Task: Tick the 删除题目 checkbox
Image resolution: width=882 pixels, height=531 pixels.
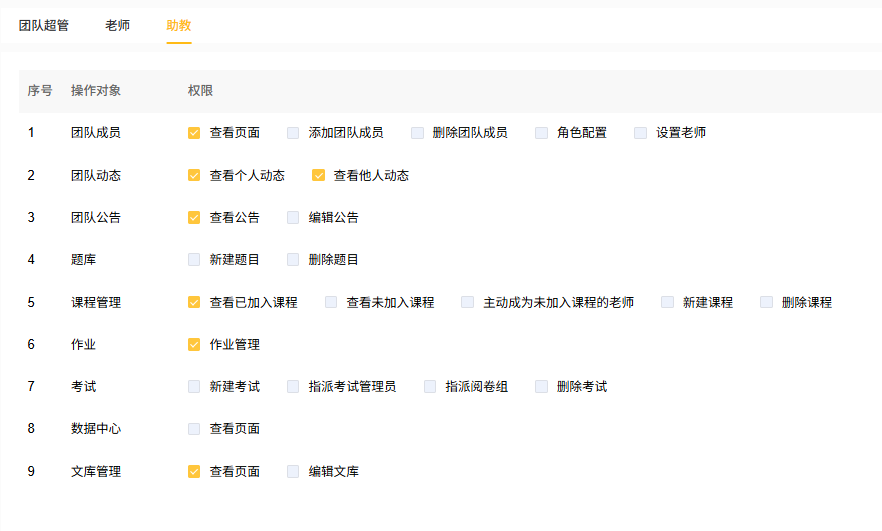Action: click(x=293, y=260)
